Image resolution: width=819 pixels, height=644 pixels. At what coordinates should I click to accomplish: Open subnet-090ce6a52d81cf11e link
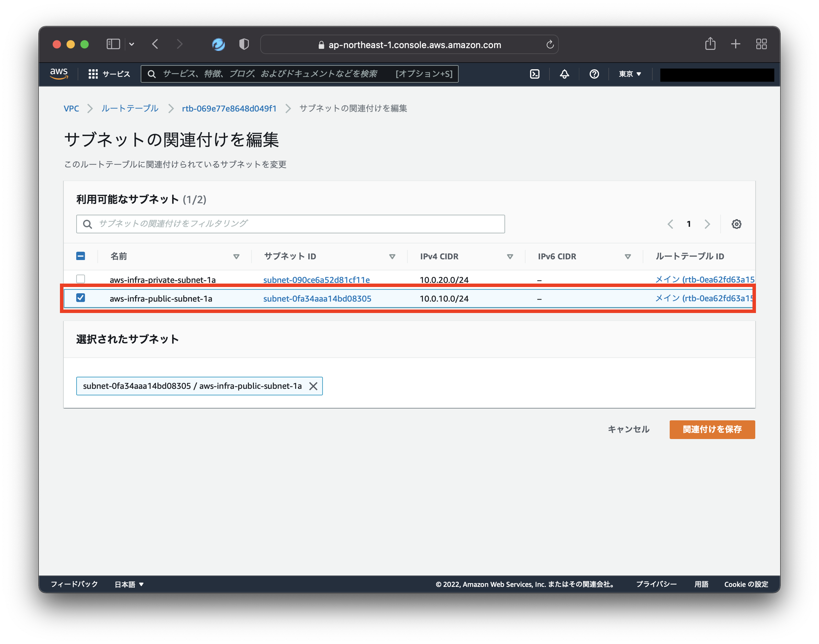coord(316,280)
